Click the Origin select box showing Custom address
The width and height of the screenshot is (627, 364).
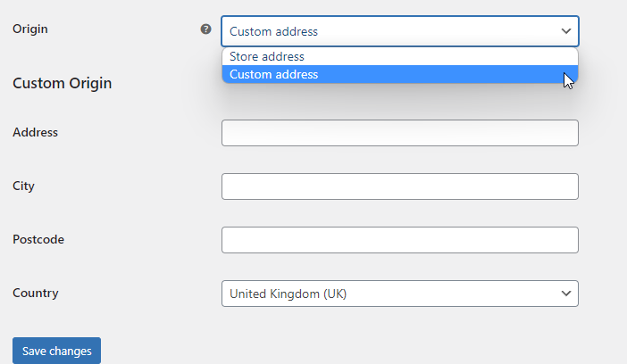400,31
